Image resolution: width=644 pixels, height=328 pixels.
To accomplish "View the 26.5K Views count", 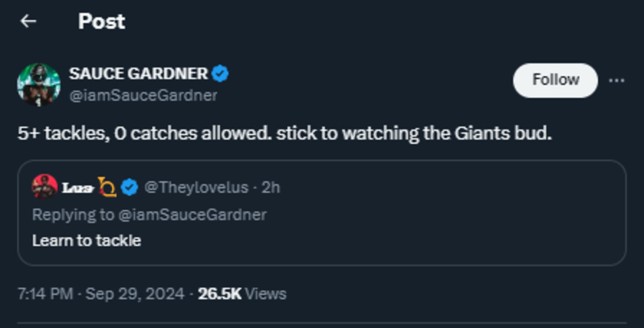I will (242, 294).
